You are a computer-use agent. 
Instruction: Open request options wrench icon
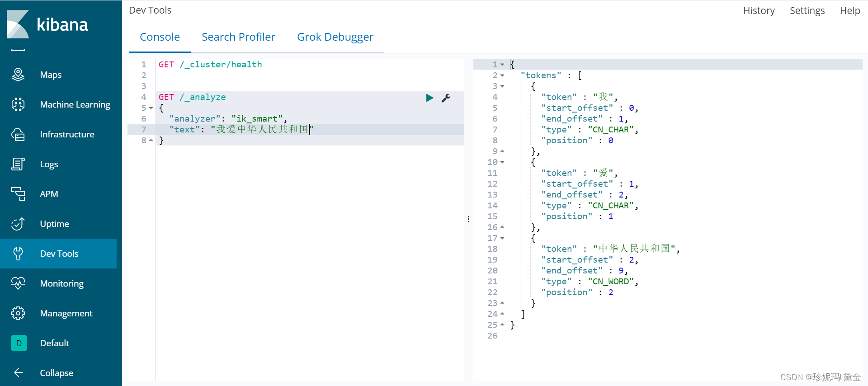(x=446, y=98)
